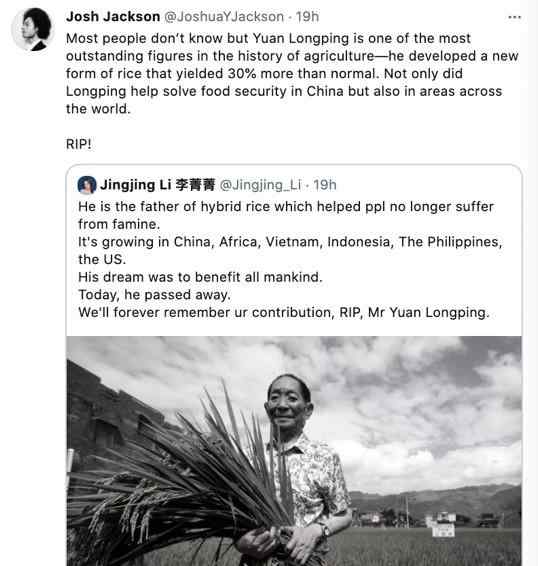The image size is (538, 566).
Task: Click the 19h timestamp in quoted tweet
Action: [325, 185]
